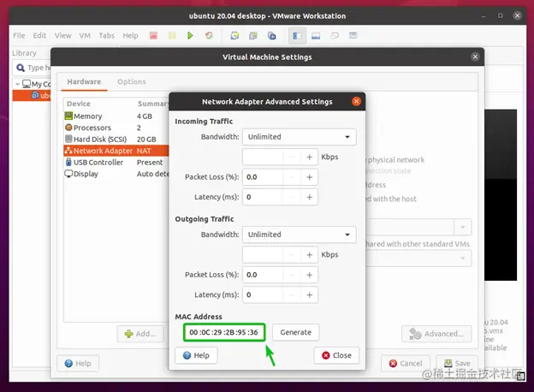Click the console view toolbar icon

pyautogui.click(x=335, y=36)
